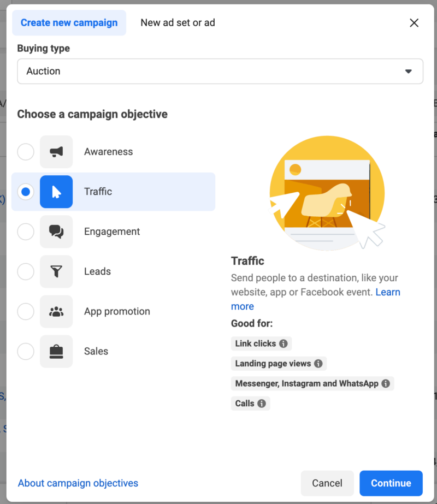Click info icon next to Link clicks
Screen dimensions: 437x504
(x=284, y=343)
